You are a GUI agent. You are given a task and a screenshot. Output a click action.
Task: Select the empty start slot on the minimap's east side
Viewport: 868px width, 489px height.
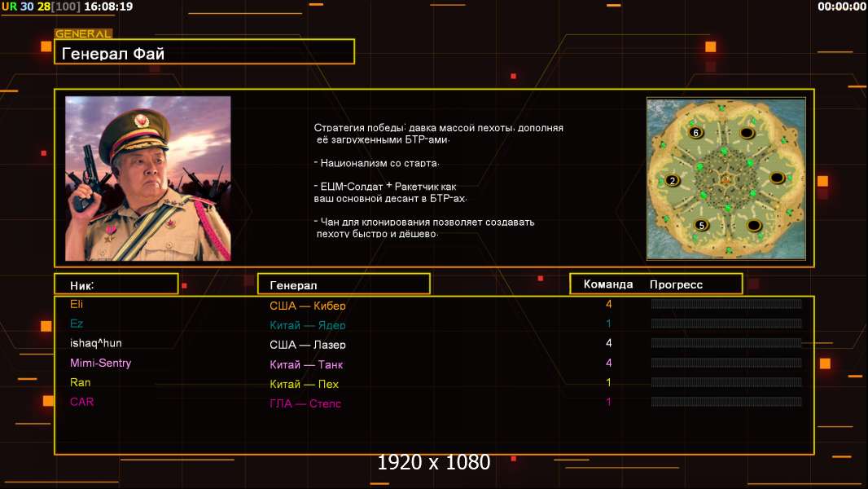point(778,178)
